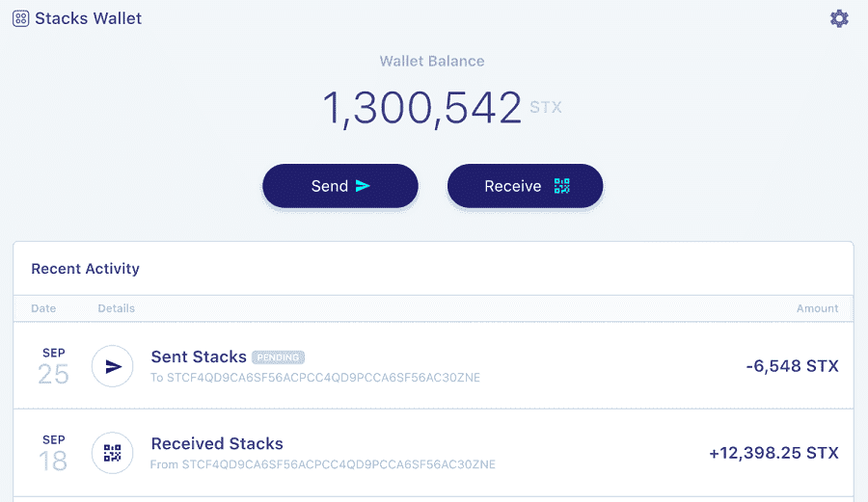This screenshot has width=868, height=502.
Task: Click the QR code icon in Receive button
Action: click(x=562, y=186)
